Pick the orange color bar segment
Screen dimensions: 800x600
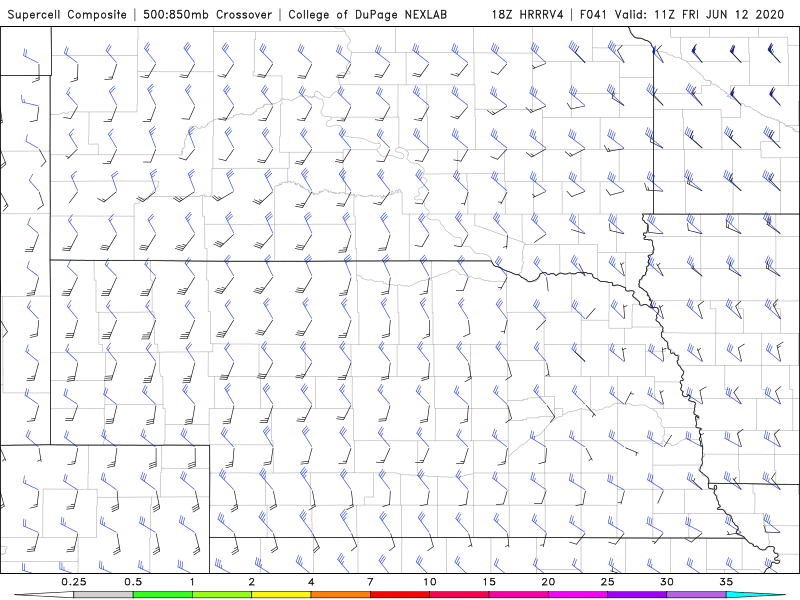[340, 595]
